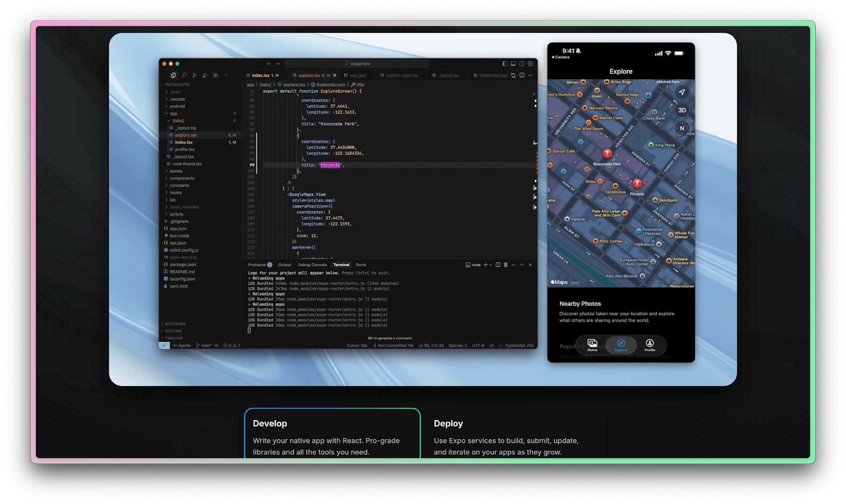Close the terminal panel with X

click(530, 265)
